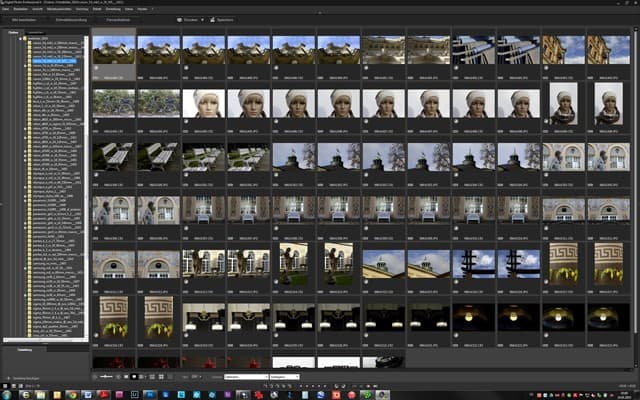The height and width of the screenshot is (400, 640).
Task: Collapse the root folder in the folder tree
Action: click(x=18, y=37)
